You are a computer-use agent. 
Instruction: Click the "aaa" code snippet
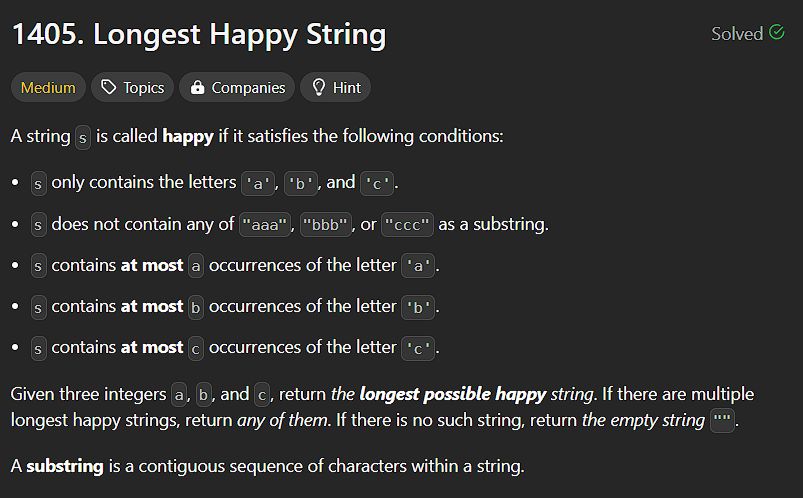coord(265,224)
